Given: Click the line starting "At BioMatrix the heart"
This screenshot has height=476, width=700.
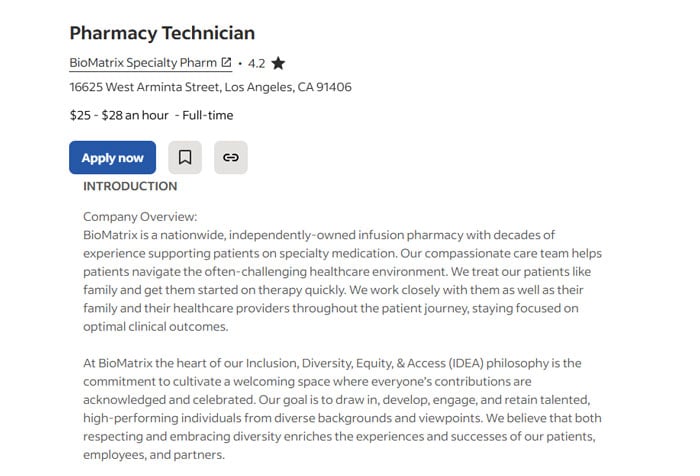Looking at the screenshot, I should click(331, 363).
